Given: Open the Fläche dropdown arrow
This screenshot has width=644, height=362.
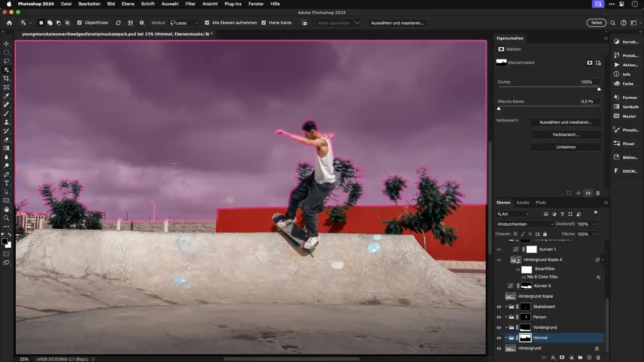Looking at the screenshot, I should coord(594,234).
